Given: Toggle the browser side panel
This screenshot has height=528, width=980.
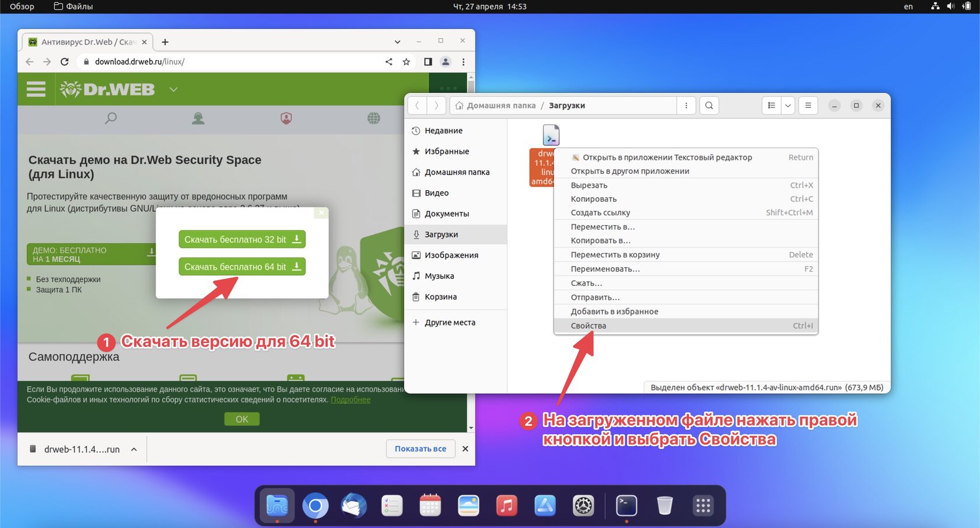Looking at the screenshot, I should coord(428,62).
